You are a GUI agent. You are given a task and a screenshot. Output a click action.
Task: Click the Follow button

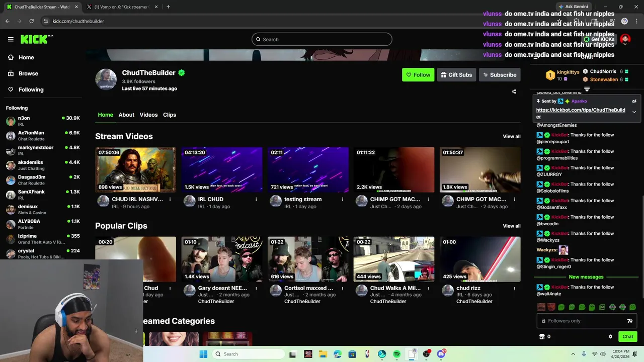[418, 75]
